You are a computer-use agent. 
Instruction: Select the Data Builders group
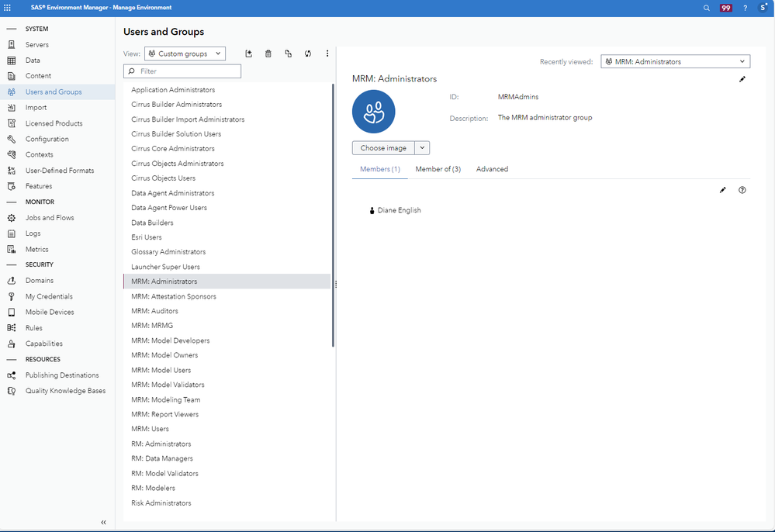click(x=152, y=223)
